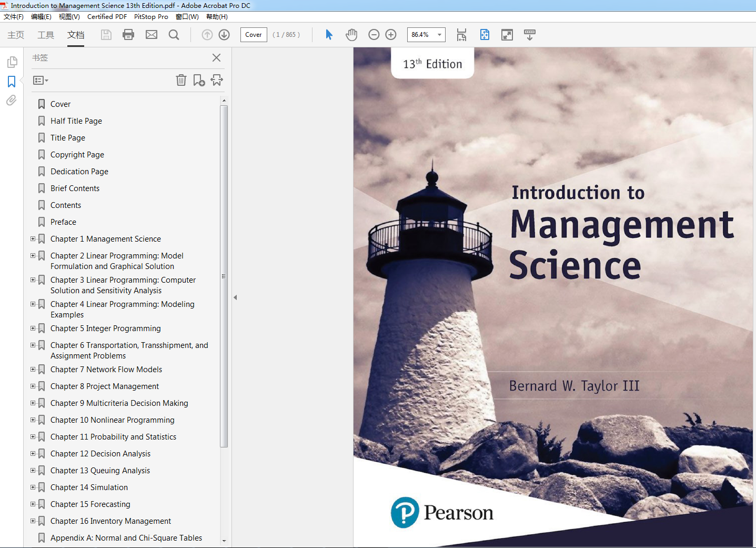Open the Attachments paperclip icon
756x548 pixels.
pos(12,100)
